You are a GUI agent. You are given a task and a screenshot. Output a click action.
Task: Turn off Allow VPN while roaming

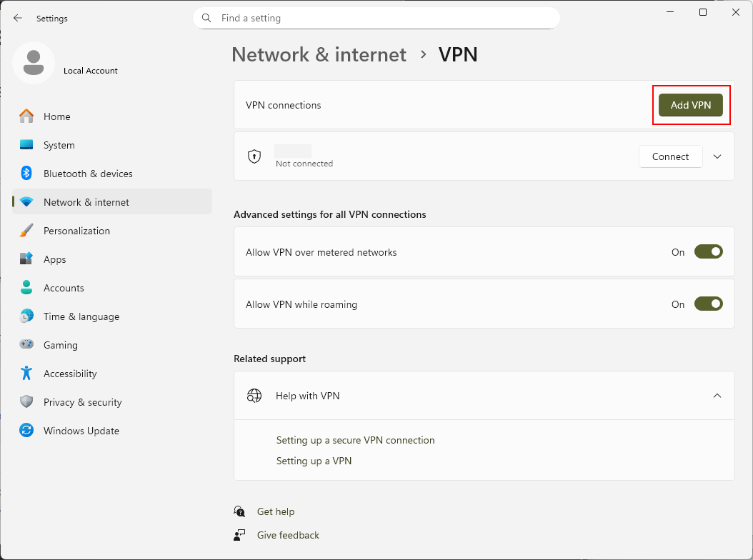tap(708, 304)
